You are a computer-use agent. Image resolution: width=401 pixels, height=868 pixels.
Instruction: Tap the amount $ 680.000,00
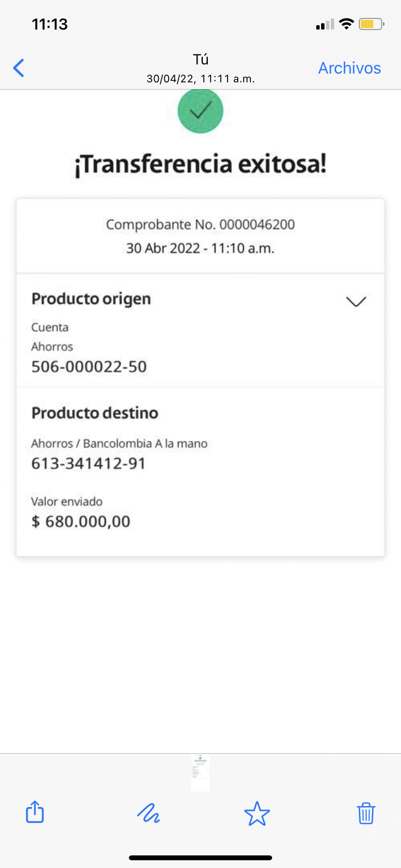(x=81, y=522)
